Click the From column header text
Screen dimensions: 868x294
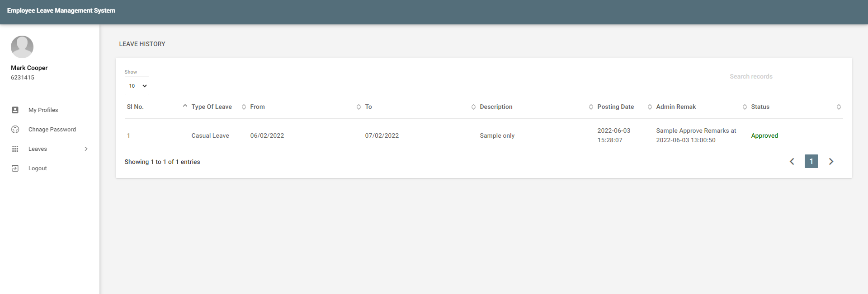coord(258,107)
